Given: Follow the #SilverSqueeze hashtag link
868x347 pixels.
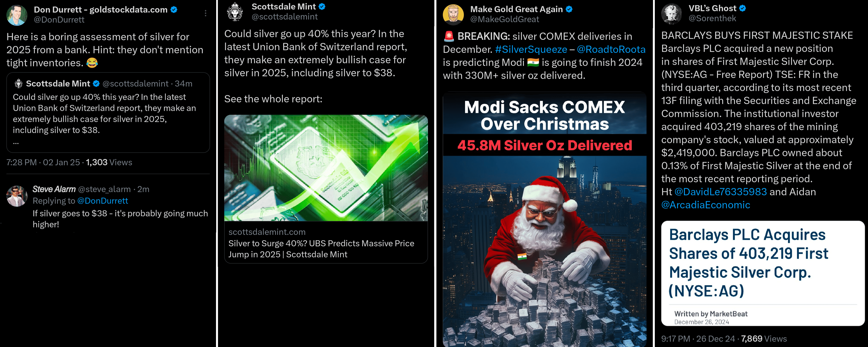Looking at the screenshot, I should point(531,49).
